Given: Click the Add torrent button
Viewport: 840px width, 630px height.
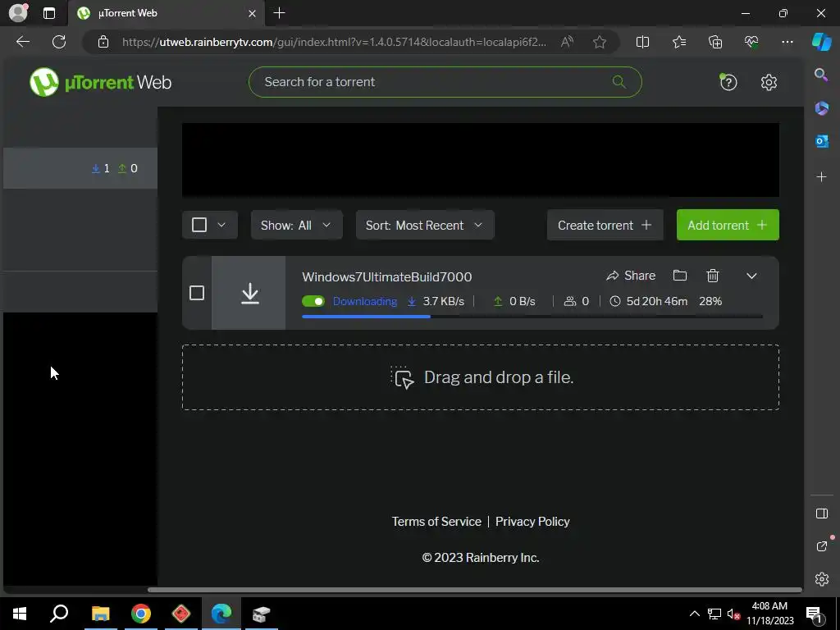Looking at the screenshot, I should [728, 225].
